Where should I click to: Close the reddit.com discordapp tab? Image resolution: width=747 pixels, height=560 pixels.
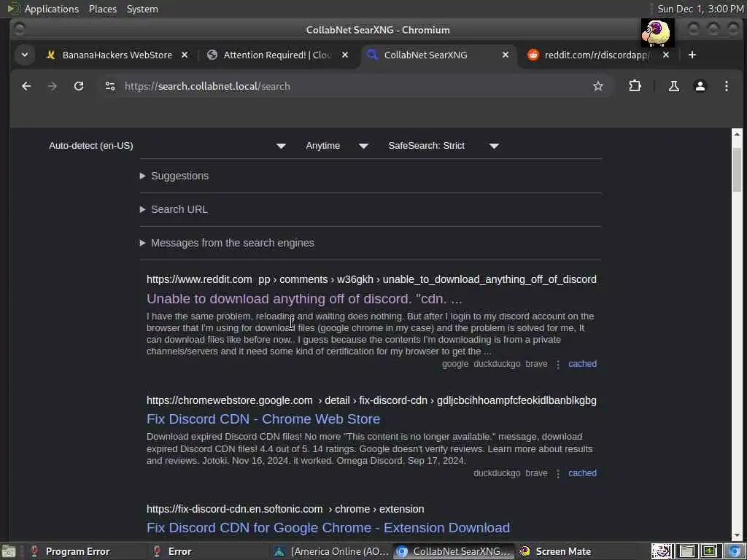(x=666, y=55)
